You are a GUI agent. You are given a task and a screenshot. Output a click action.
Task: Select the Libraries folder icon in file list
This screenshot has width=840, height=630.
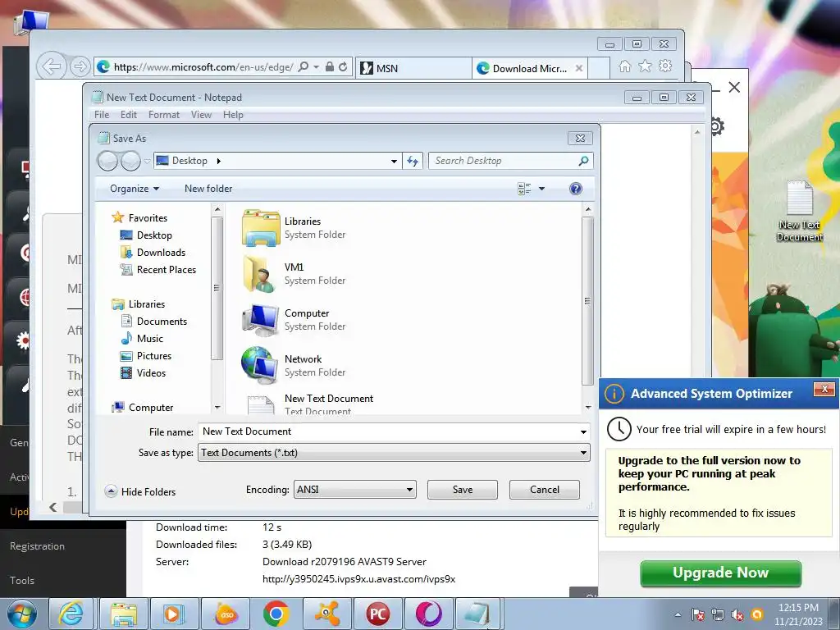pos(260,228)
